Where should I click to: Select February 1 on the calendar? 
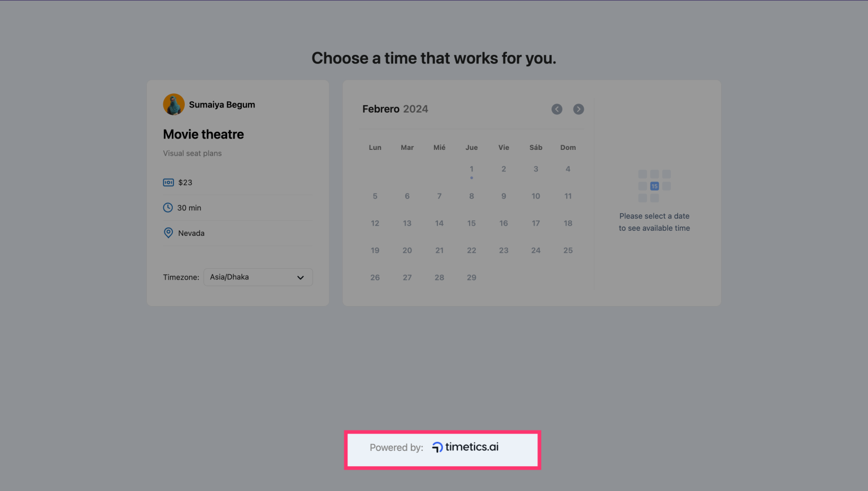(x=471, y=169)
